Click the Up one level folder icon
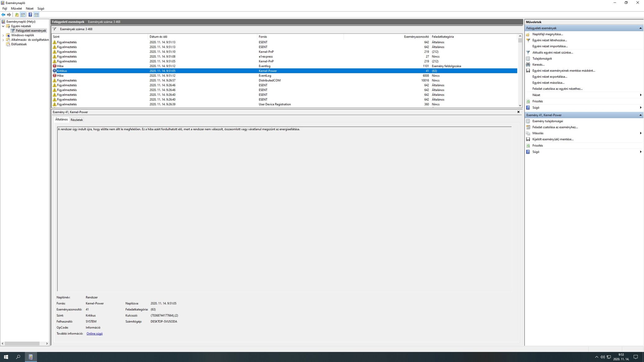The height and width of the screenshot is (362, 644). (x=17, y=15)
